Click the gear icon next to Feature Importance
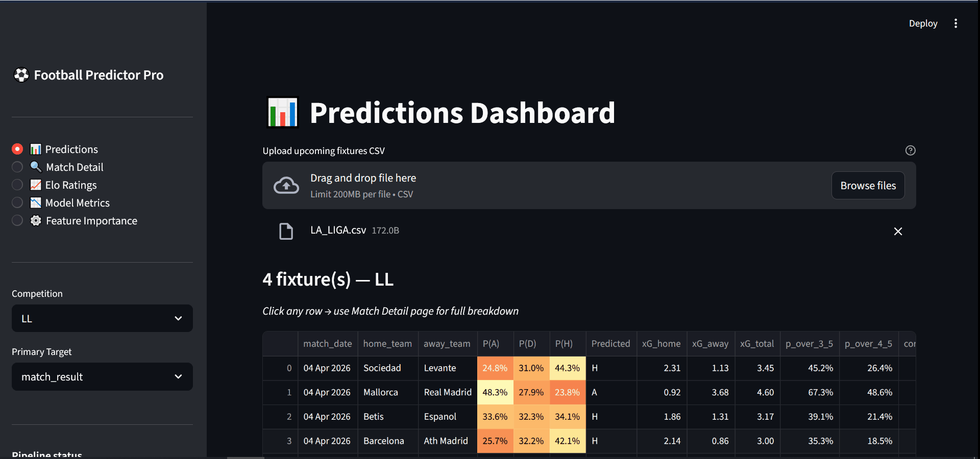Image resolution: width=980 pixels, height=459 pixels. coord(36,220)
